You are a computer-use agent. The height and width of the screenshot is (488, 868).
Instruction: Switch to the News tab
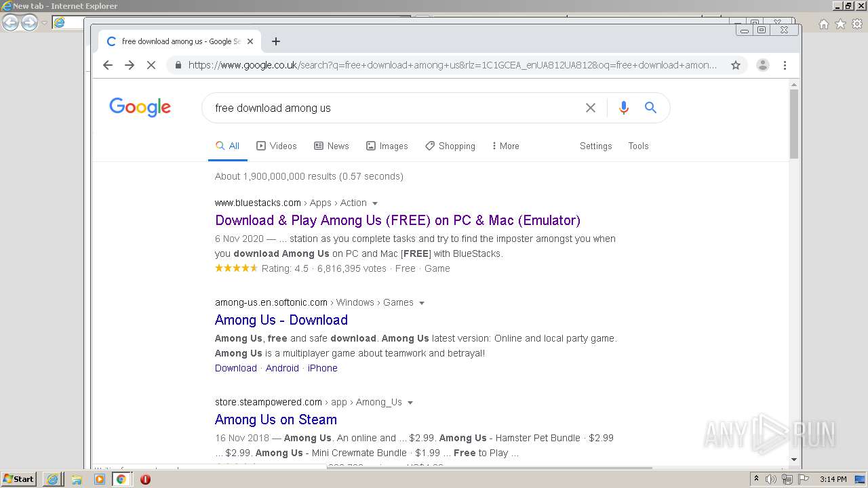click(x=331, y=146)
